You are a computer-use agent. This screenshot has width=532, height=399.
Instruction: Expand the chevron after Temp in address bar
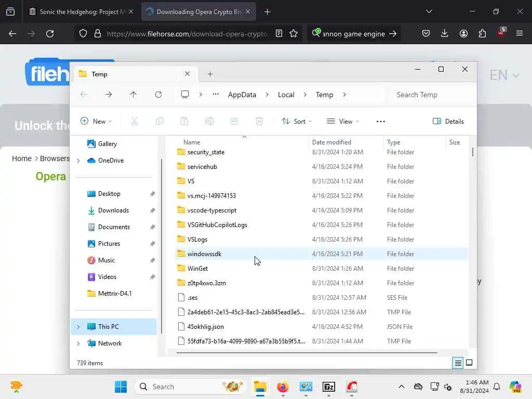pyautogui.click(x=344, y=95)
